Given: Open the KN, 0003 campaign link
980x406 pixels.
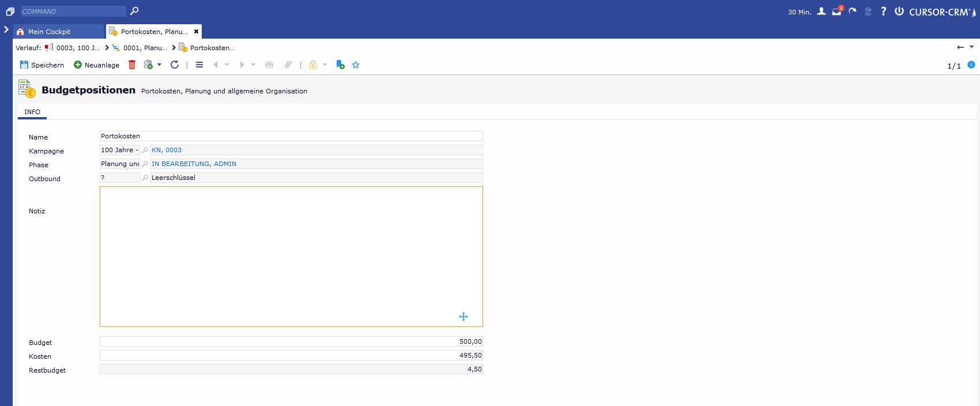Looking at the screenshot, I should tap(167, 150).
